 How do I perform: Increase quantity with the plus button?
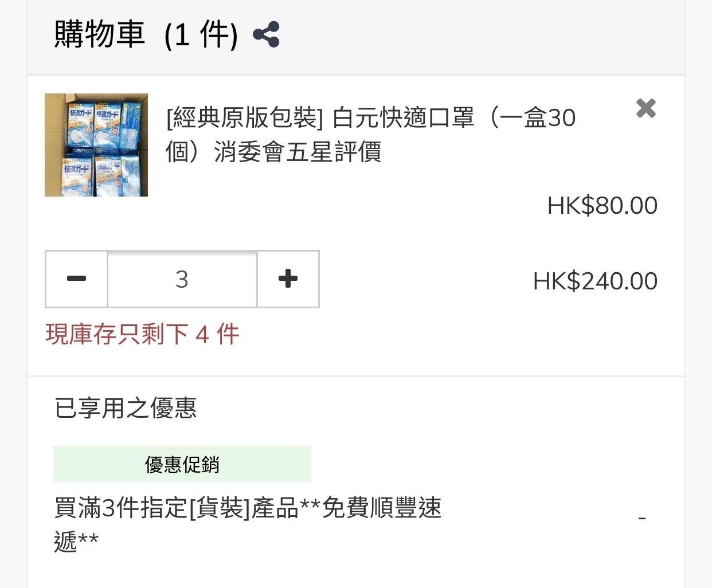(288, 279)
